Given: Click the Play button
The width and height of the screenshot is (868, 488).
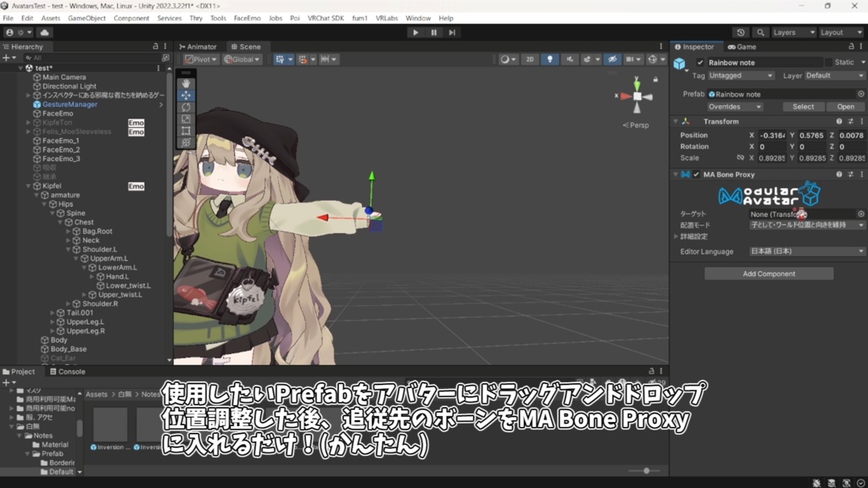Looking at the screenshot, I should [415, 33].
